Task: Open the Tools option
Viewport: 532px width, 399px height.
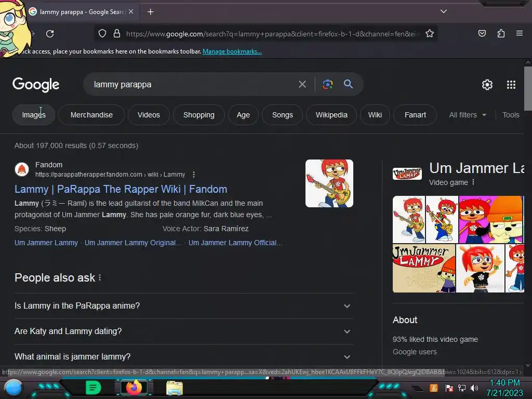Action: [x=511, y=115]
